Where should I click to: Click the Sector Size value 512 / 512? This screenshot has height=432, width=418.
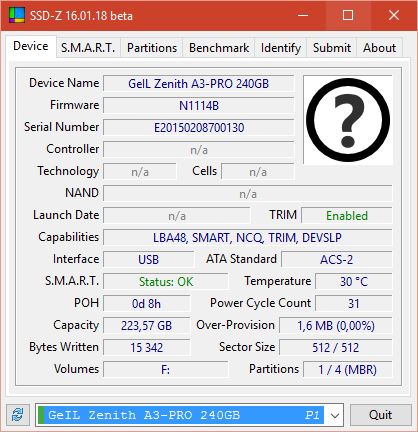pos(336,348)
